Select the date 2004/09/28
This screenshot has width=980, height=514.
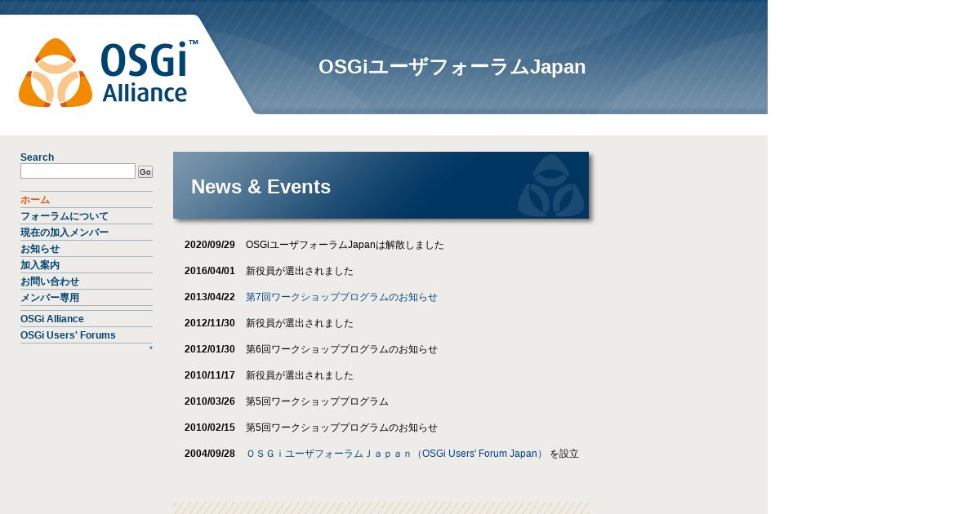[210, 454]
